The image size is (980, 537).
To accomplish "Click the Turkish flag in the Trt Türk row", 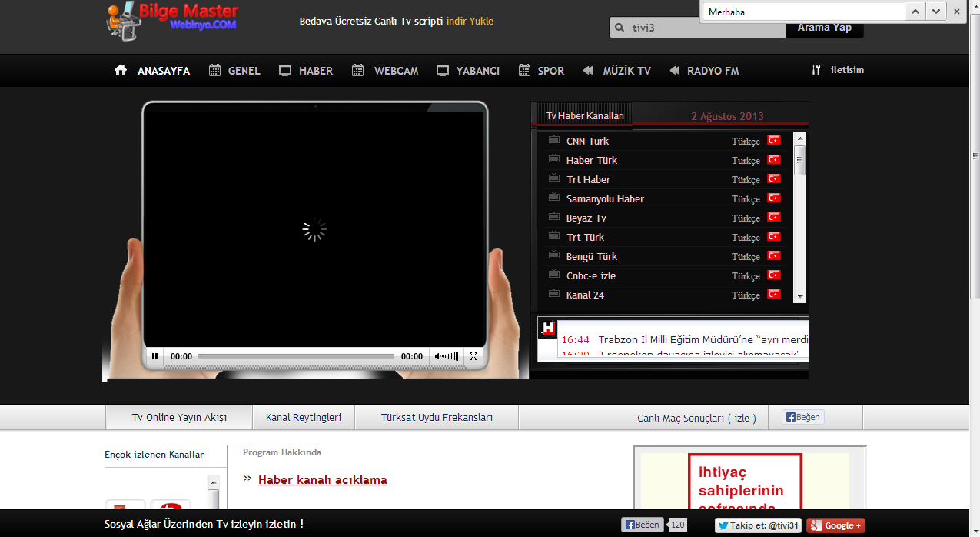I will pos(774,236).
